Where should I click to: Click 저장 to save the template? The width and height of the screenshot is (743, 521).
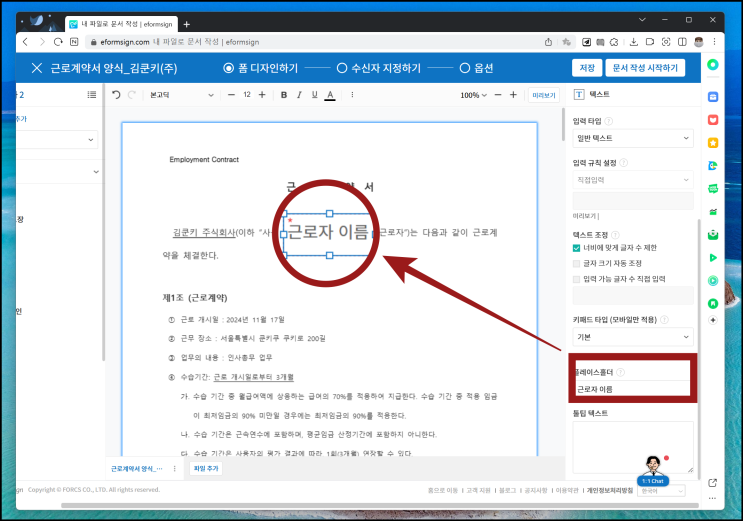pos(587,68)
